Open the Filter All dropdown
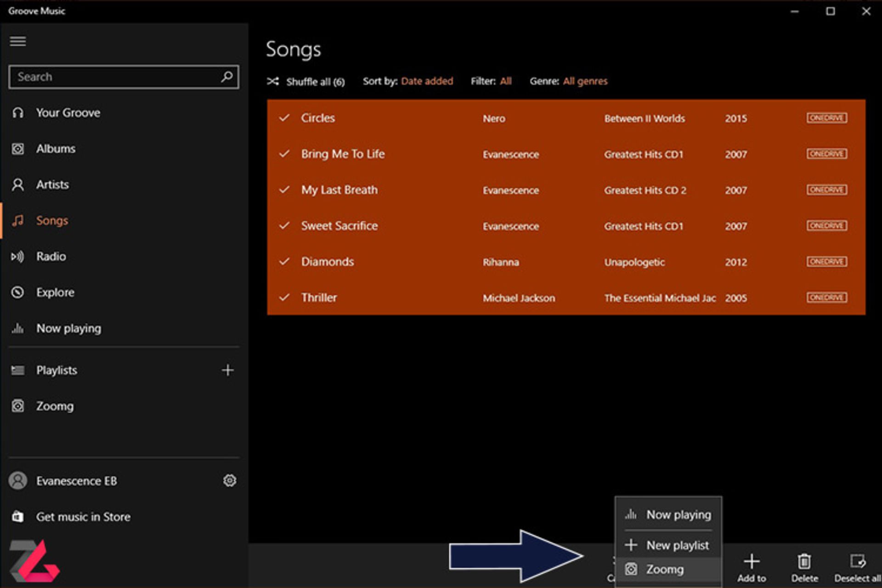The height and width of the screenshot is (588, 882). click(505, 81)
